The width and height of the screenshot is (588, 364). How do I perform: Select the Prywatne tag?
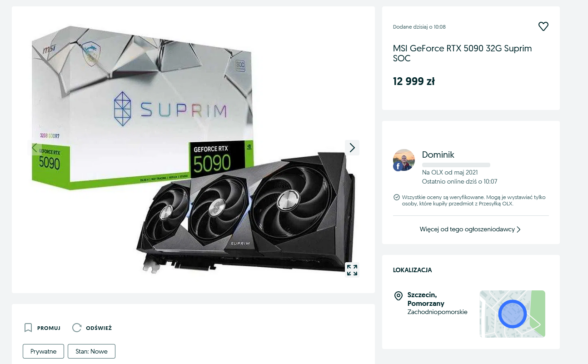[44, 351]
